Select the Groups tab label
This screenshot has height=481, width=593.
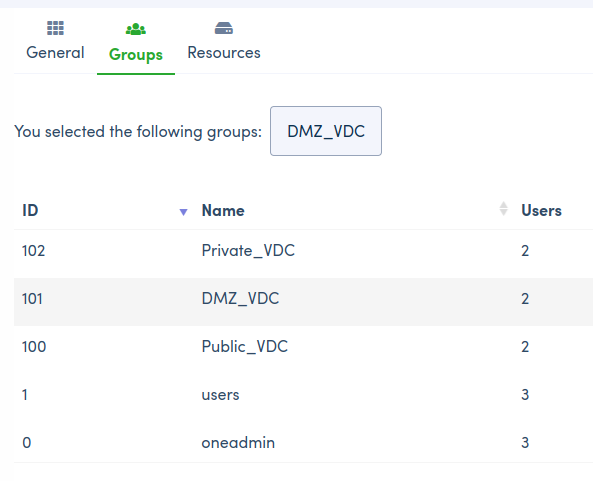(136, 54)
